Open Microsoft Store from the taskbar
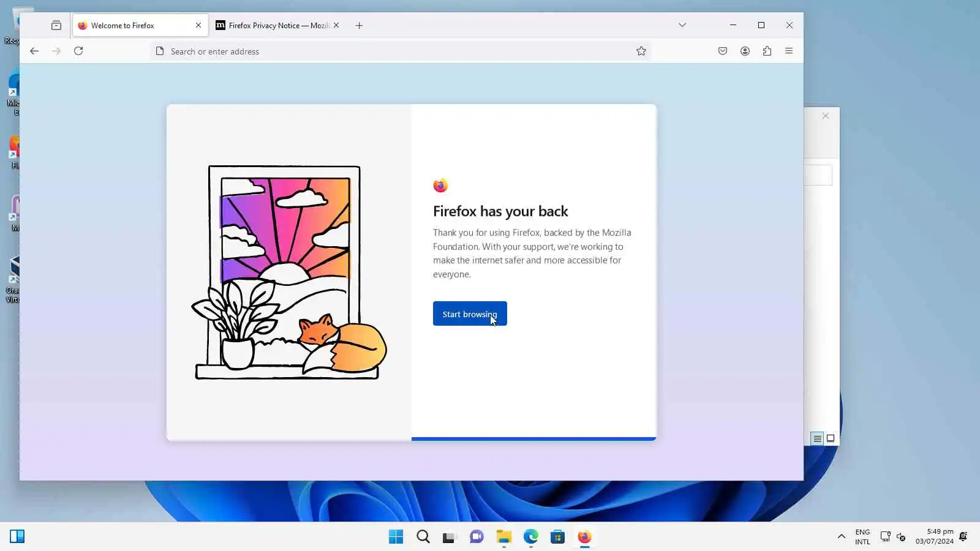980x551 pixels. [x=558, y=537]
